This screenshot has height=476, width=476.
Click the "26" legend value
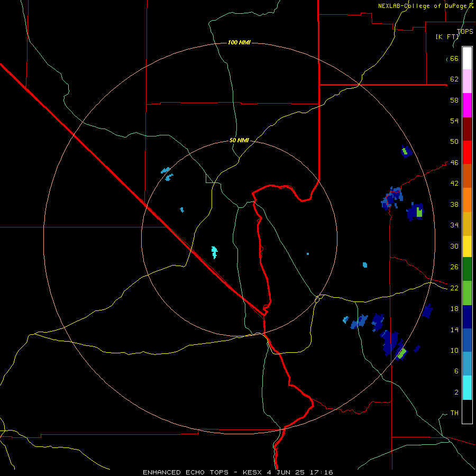(454, 267)
